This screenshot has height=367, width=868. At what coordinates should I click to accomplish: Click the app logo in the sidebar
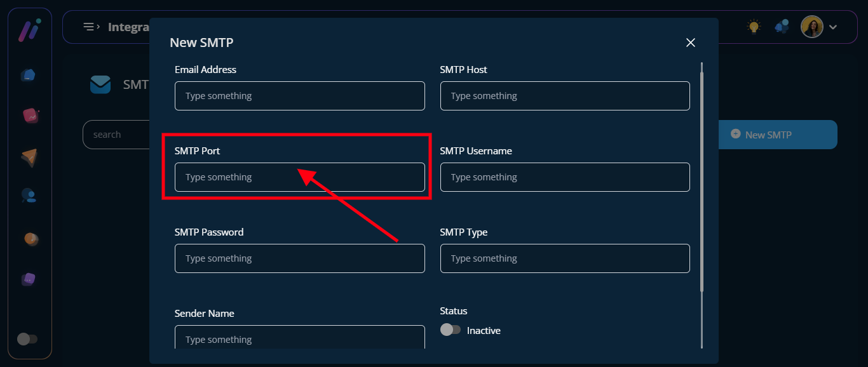point(29,30)
